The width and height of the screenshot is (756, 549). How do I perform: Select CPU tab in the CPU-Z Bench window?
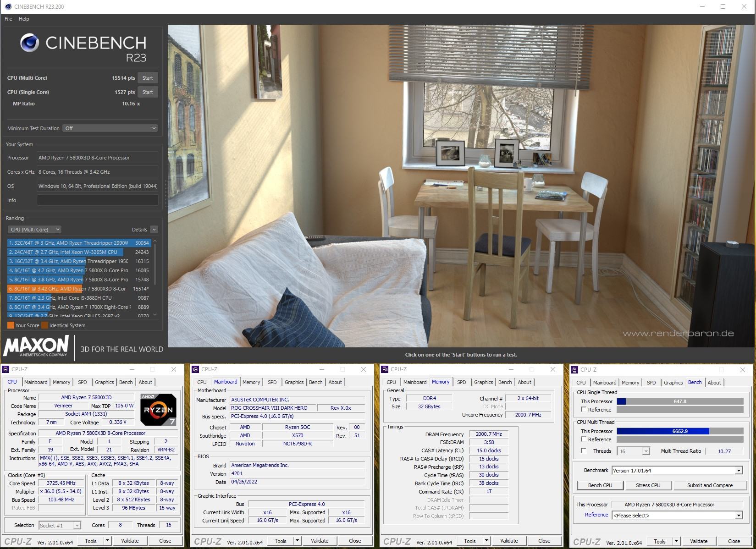[581, 383]
